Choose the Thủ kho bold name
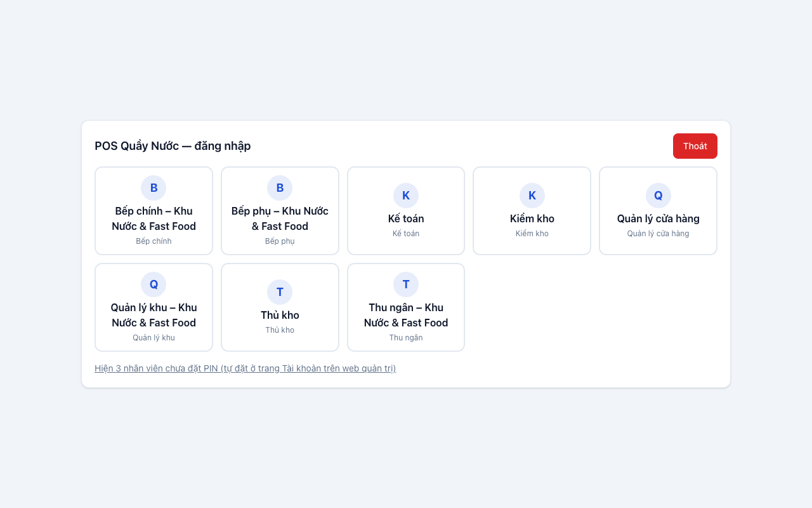 pyautogui.click(x=280, y=315)
